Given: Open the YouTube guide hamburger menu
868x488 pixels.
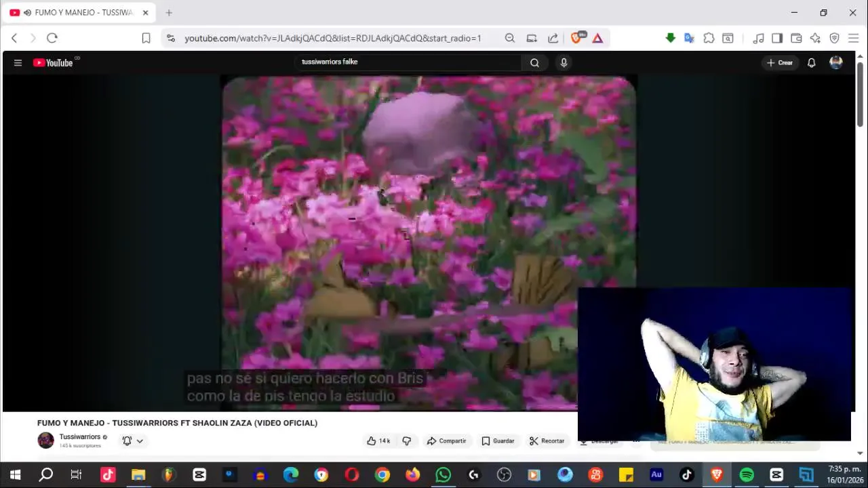Looking at the screenshot, I should point(18,63).
